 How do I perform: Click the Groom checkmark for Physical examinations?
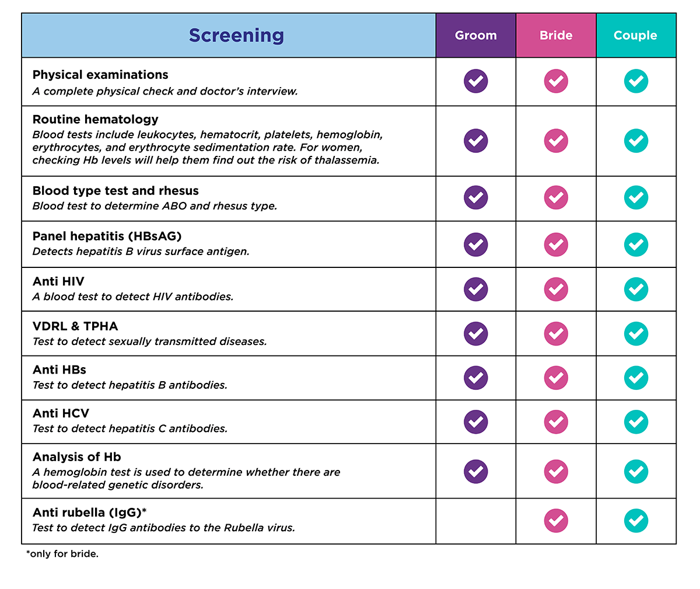(x=475, y=81)
